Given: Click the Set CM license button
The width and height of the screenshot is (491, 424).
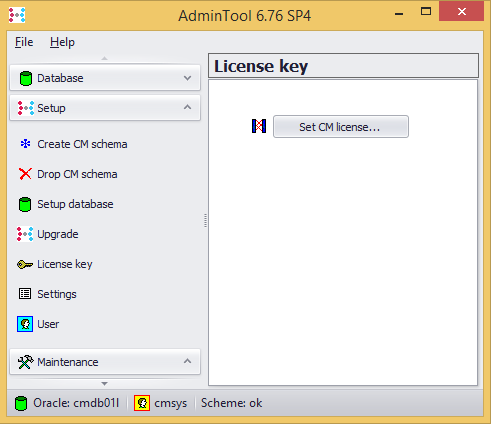Looking at the screenshot, I should pos(341,127).
